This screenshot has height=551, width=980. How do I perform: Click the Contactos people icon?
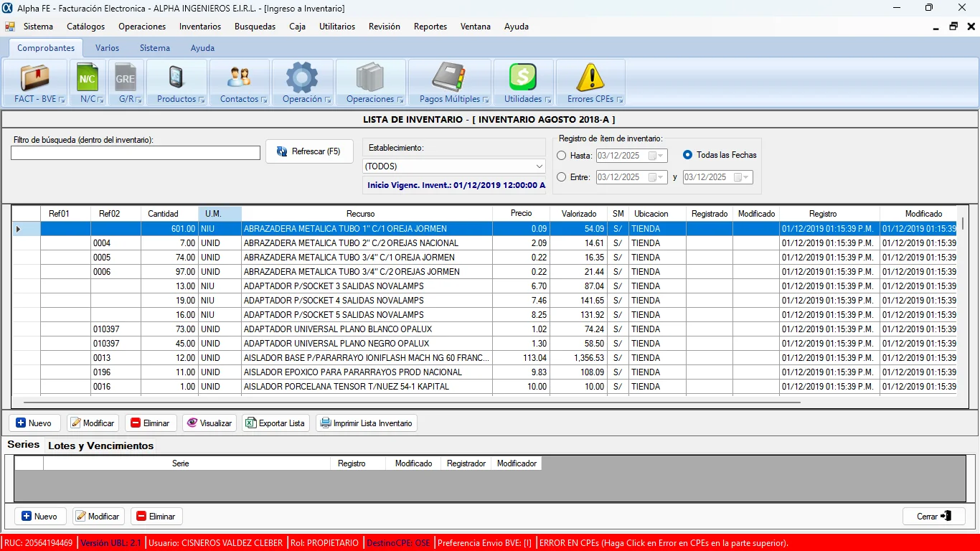(239, 77)
